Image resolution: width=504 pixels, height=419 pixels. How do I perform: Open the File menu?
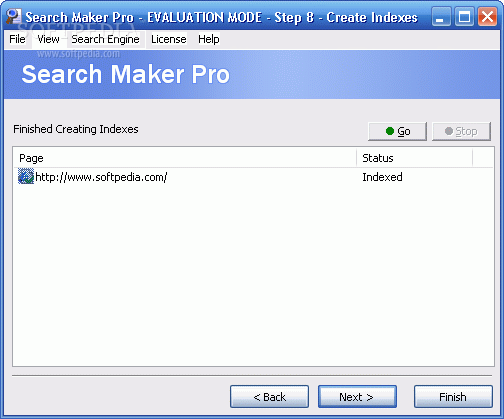[17, 39]
